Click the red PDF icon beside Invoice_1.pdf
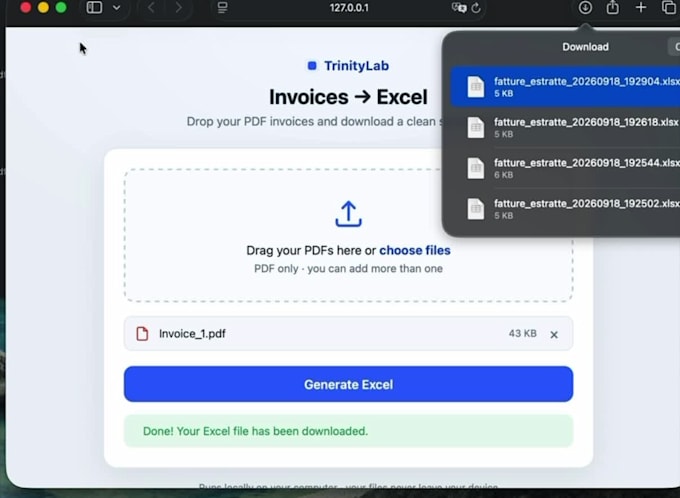 click(x=142, y=334)
